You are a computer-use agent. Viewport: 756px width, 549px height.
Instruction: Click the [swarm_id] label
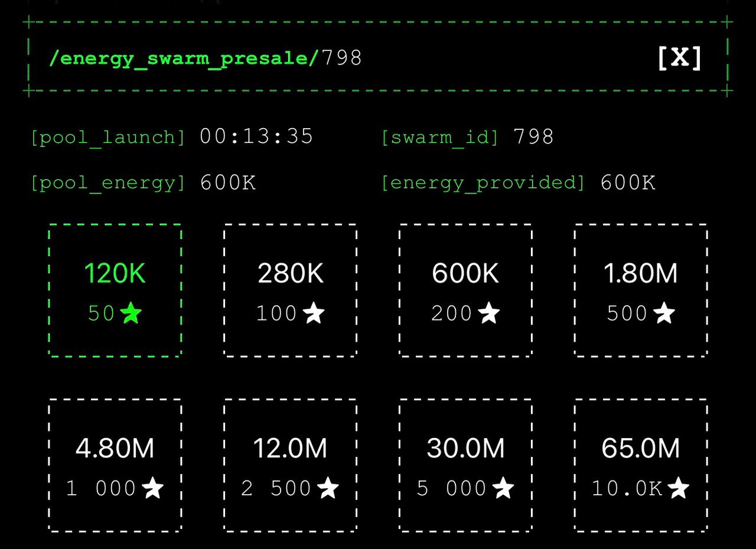tap(440, 138)
